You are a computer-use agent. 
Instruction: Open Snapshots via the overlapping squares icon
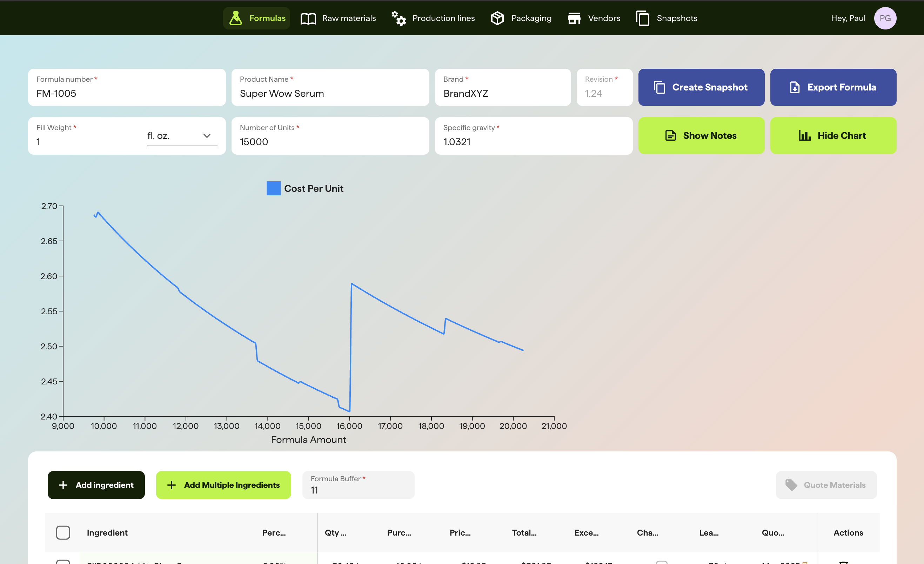click(x=642, y=18)
